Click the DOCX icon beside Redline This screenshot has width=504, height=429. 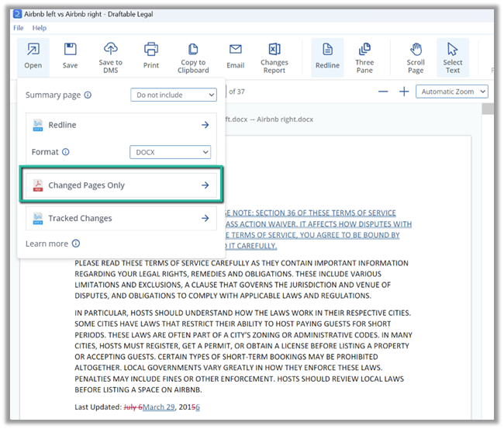(38, 125)
